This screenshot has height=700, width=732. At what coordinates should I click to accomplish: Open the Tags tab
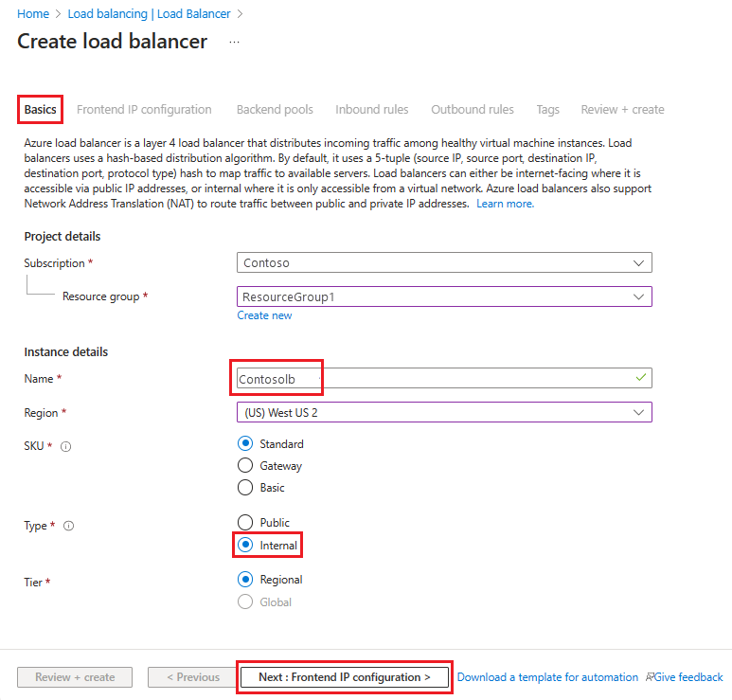tap(547, 110)
